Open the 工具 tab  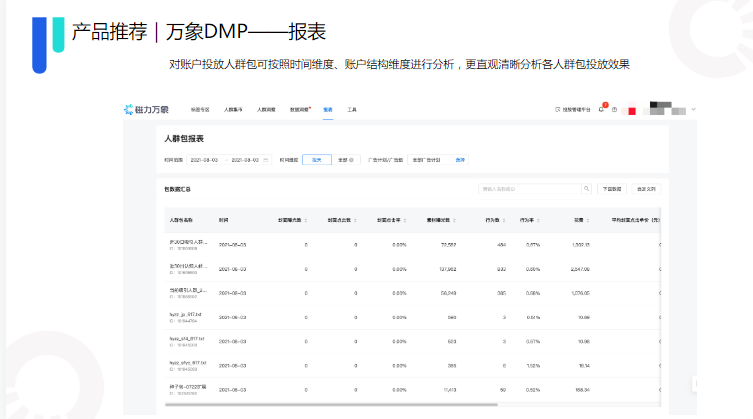[x=352, y=110]
